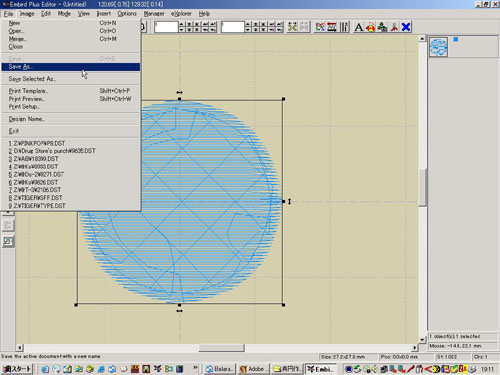
Task: Open the View menu
Action: pos(84,14)
